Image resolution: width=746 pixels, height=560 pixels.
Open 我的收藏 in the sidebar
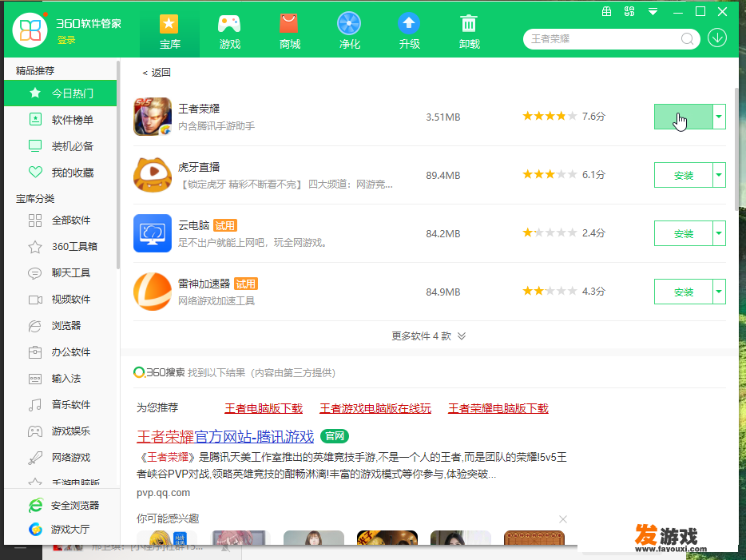point(61,173)
